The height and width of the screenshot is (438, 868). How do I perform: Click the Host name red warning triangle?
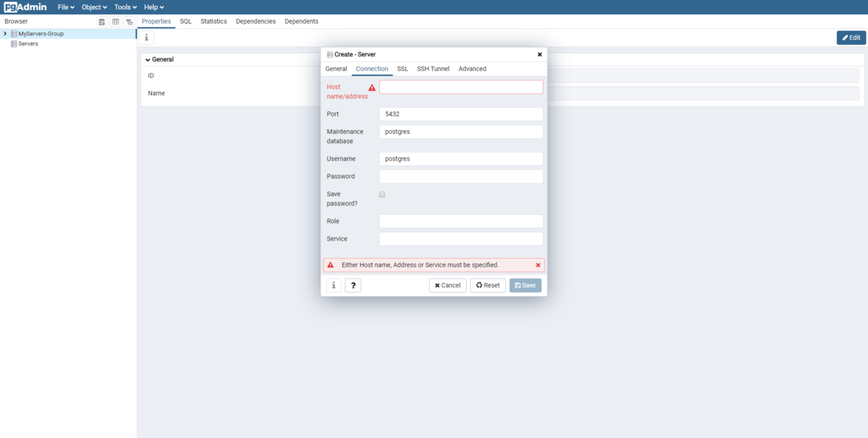(372, 87)
